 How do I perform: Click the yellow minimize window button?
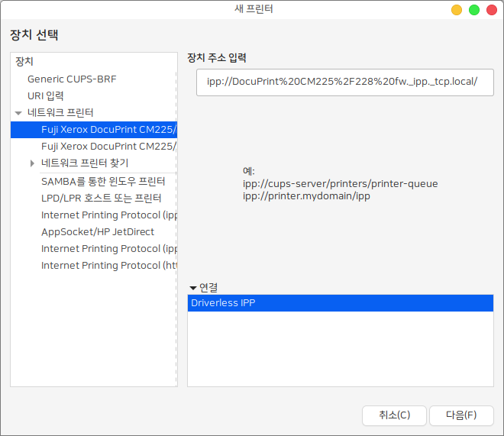[457, 10]
